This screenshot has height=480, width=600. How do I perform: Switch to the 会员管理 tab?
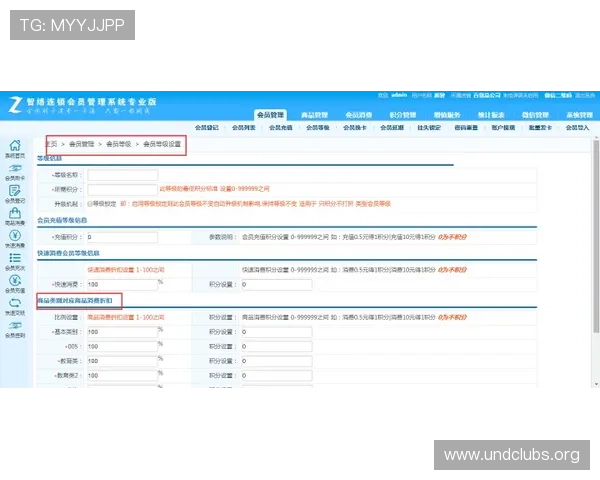pos(270,115)
